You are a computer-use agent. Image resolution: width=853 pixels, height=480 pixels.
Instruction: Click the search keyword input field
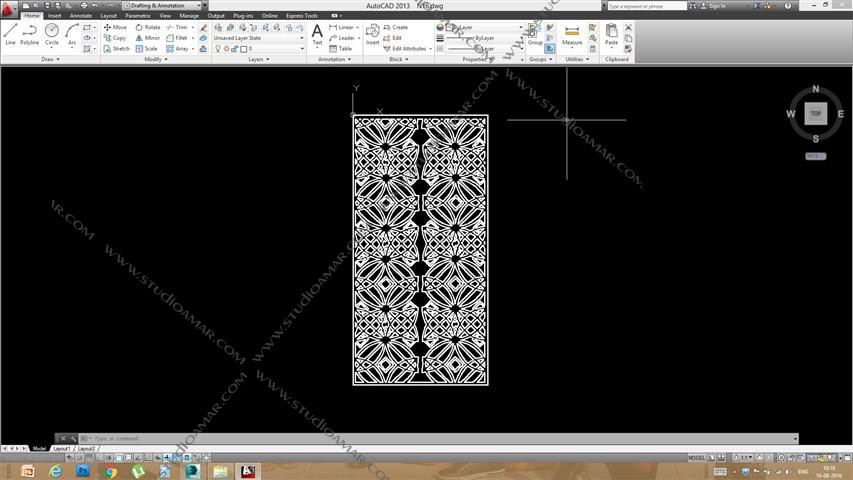pos(647,6)
